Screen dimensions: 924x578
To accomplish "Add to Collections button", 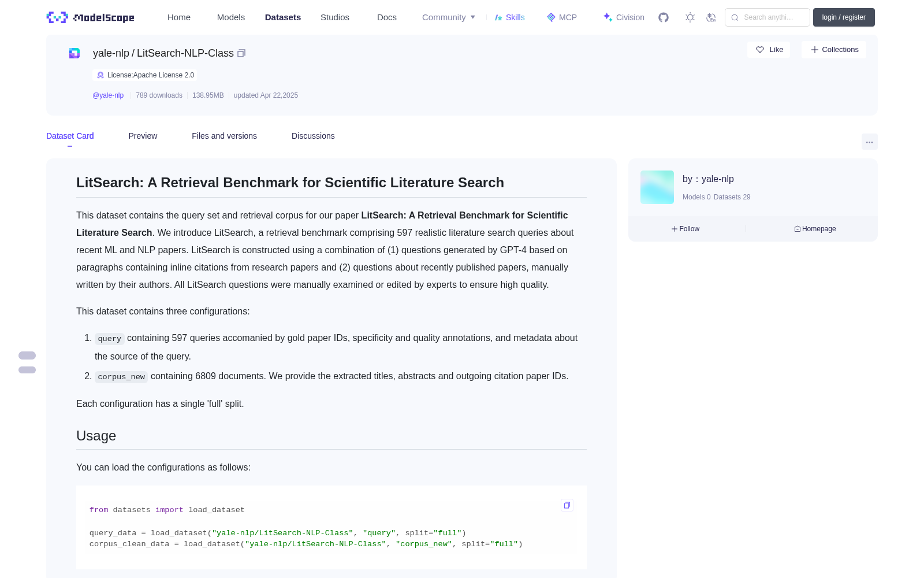I will pos(834,50).
